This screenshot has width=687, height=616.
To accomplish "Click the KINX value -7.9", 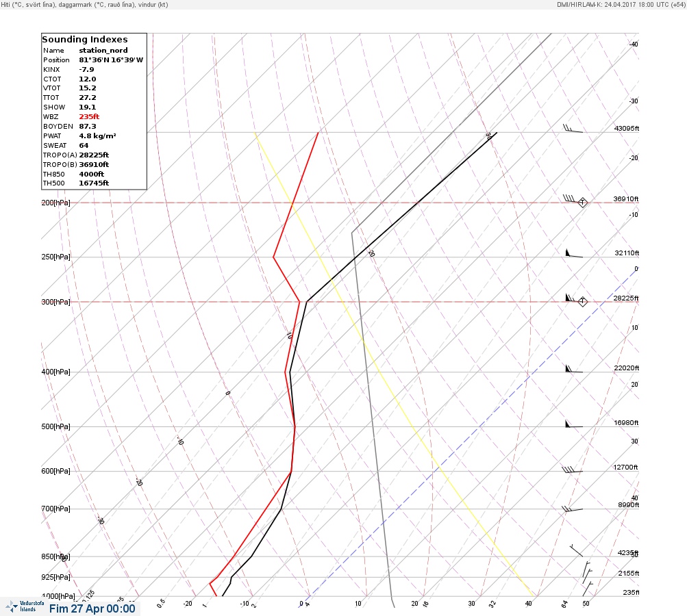I will 86,70.
